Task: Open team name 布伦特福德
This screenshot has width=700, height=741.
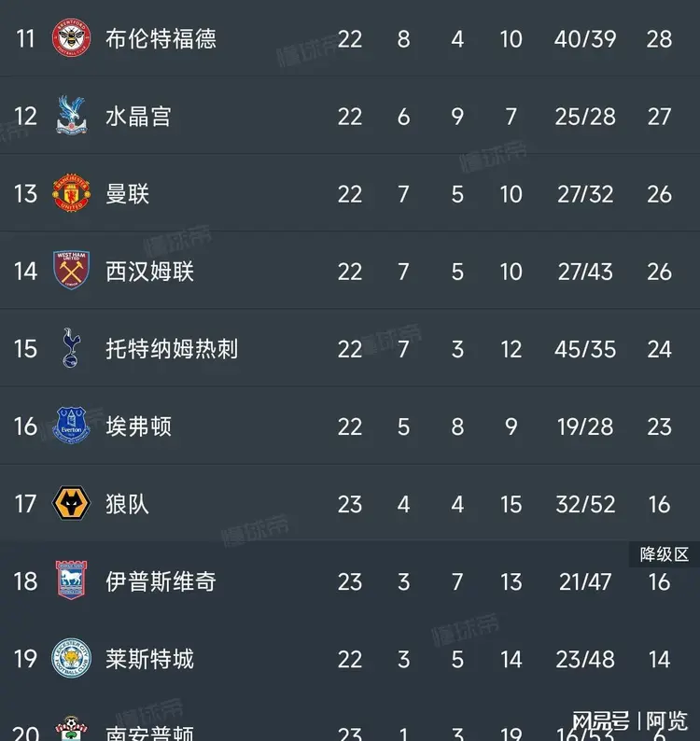Action: 161,38
